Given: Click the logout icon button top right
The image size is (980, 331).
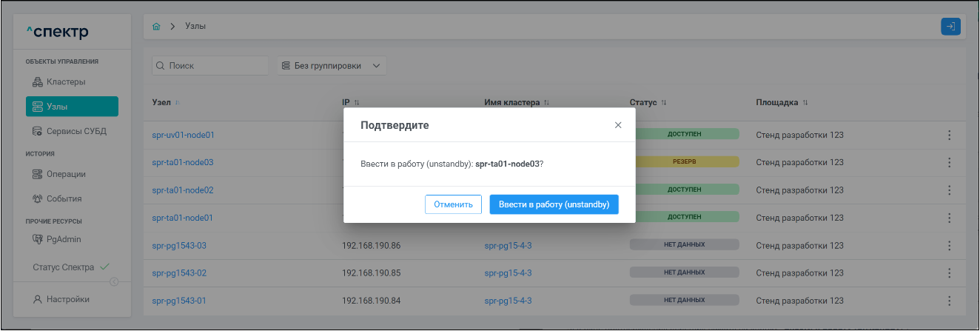Looking at the screenshot, I should (x=950, y=27).
